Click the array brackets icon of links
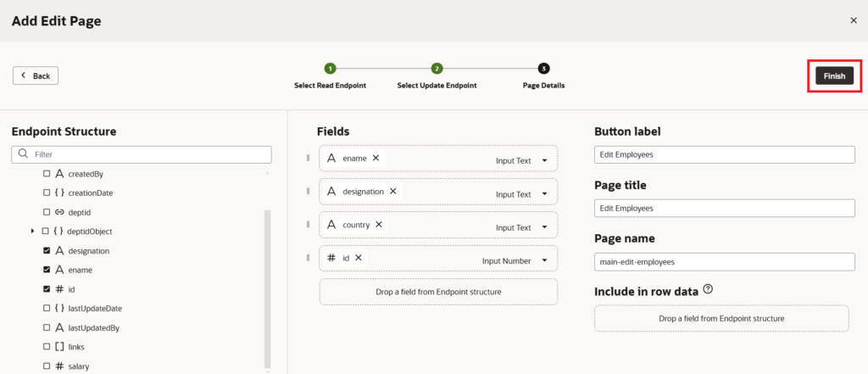 point(60,347)
